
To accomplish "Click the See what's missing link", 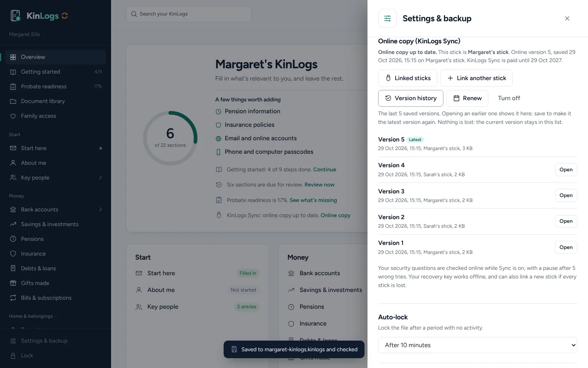I will tap(313, 200).
